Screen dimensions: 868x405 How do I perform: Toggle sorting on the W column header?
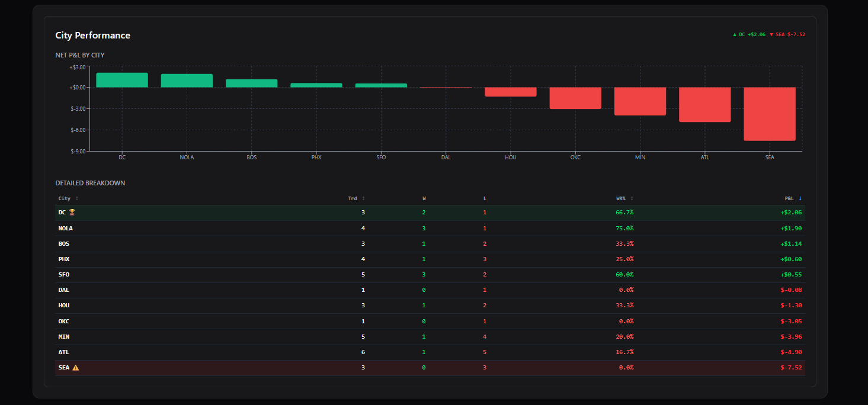tap(425, 198)
